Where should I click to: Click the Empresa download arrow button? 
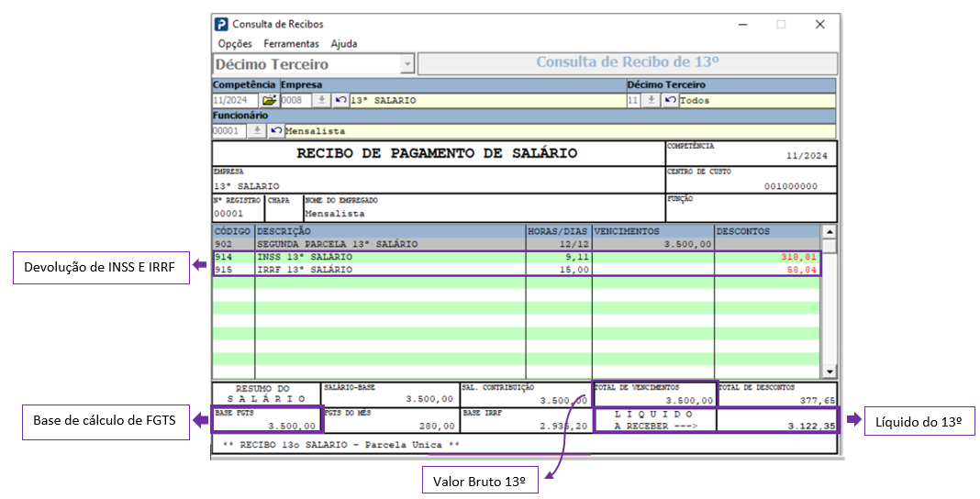[322, 100]
